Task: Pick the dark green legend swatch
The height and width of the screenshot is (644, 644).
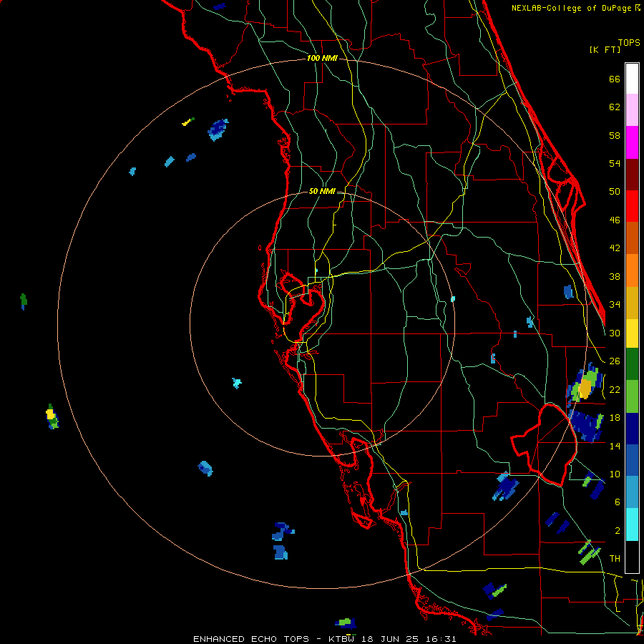Action: pos(632,364)
